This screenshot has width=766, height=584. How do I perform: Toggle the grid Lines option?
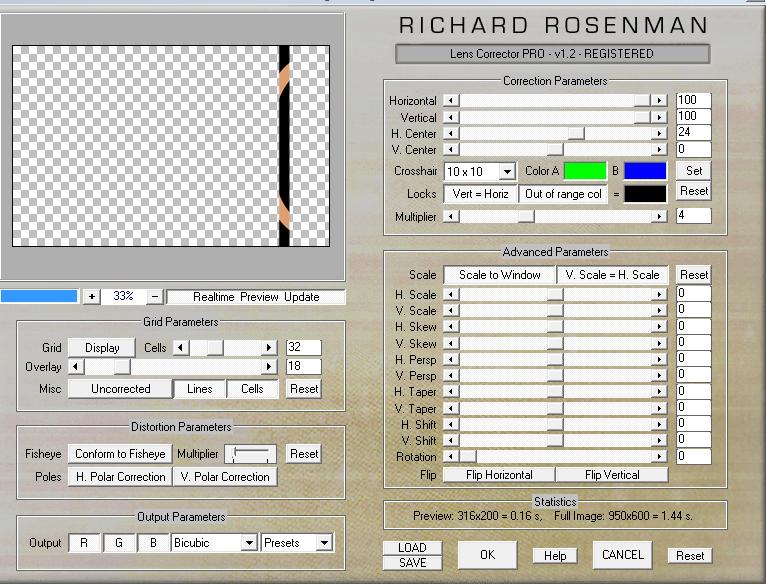[x=199, y=389]
